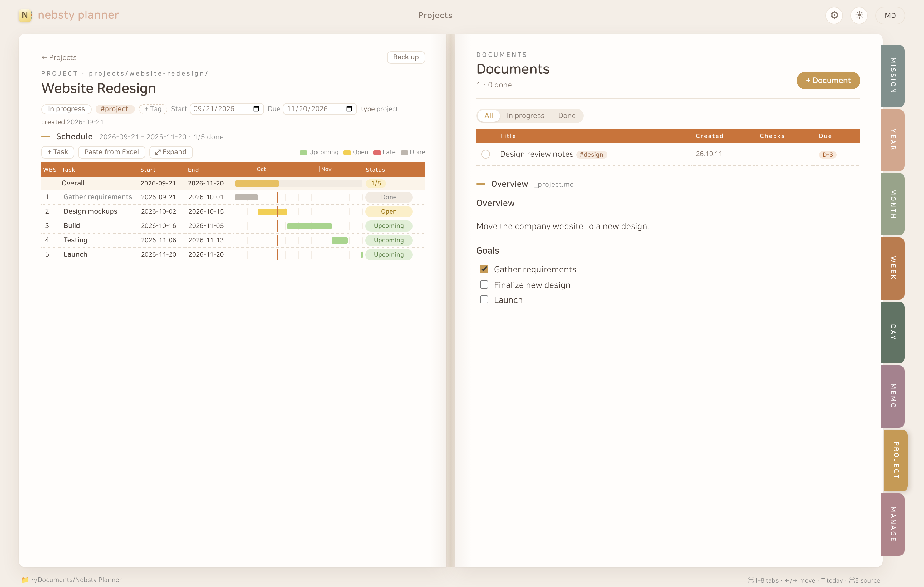924x587 pixels.
Task: Click the Build task green Gantt bar
Action: pyautogui.click(x=309, y=226)
